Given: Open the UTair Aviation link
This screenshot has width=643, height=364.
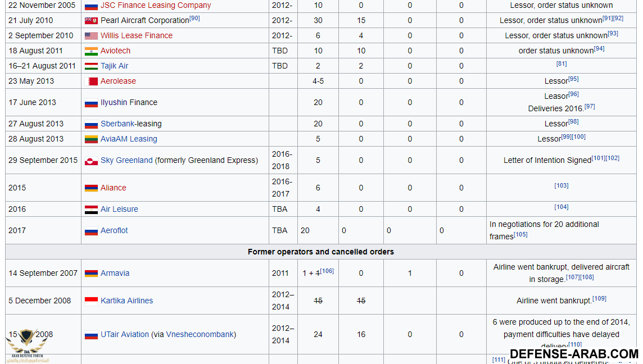Looking at the screenshot, I should coord(125,335).
